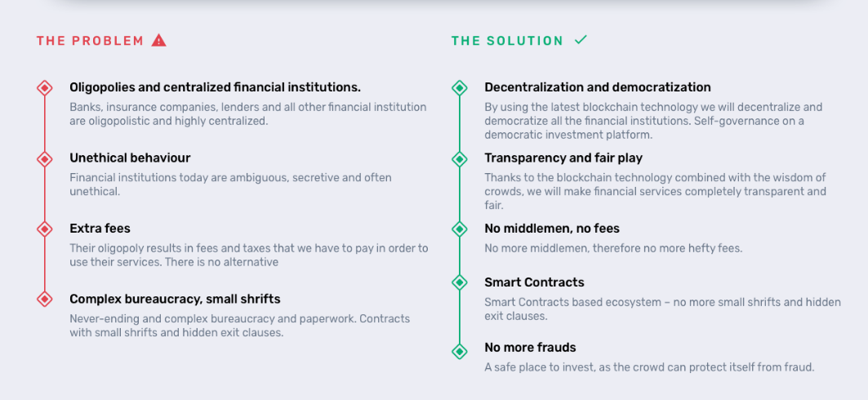
Task: Click the Transparency and fair play heading
Action: (563, 158)
